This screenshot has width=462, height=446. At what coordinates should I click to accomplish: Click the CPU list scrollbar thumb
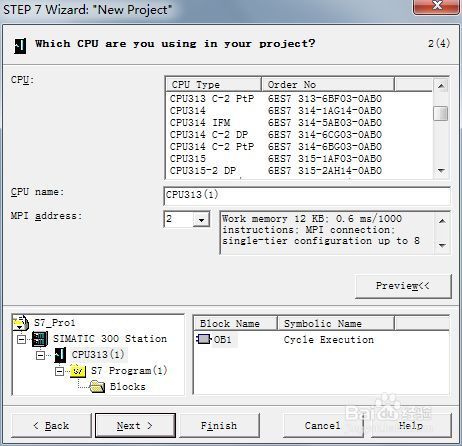pos(441,113)
